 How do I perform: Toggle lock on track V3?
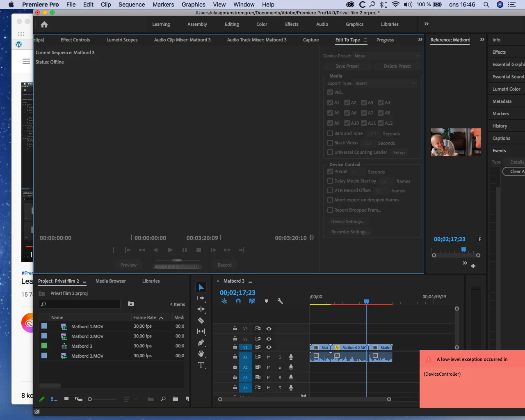tap(235, 329)
